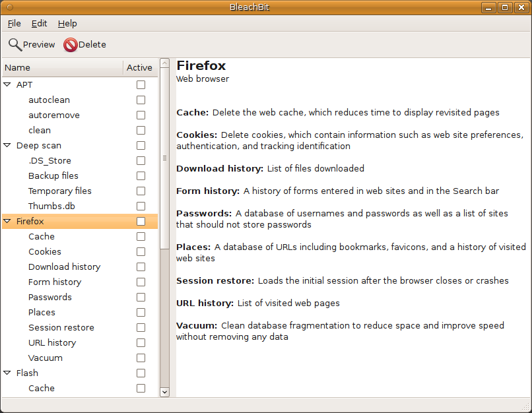Tick the Cookies checkbox
This screenshot has width=532, height=413.
tap(141, 251)
